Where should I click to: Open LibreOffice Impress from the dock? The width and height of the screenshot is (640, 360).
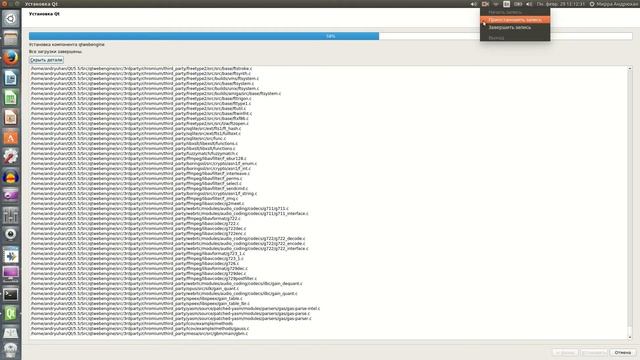[x=11, y=117]
